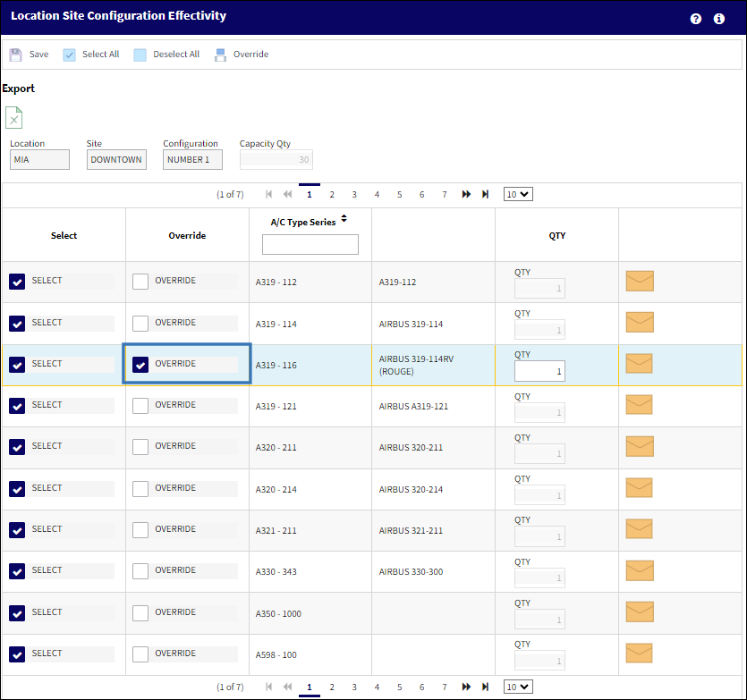Go to page 7 in top paginator
This screenshot has width=747, height=700.
(x=445, y=194)
